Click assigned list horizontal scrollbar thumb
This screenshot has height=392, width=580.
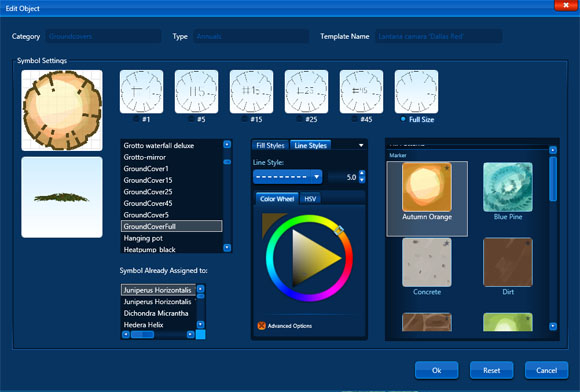tap(142, 334)
